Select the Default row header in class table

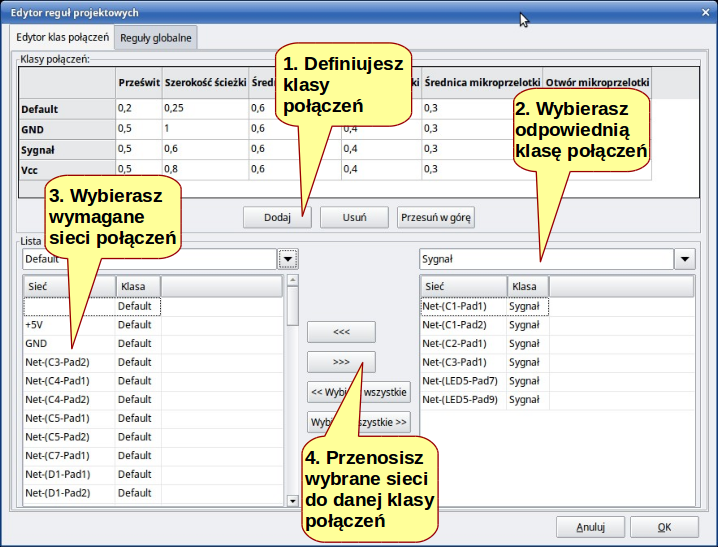67,109
